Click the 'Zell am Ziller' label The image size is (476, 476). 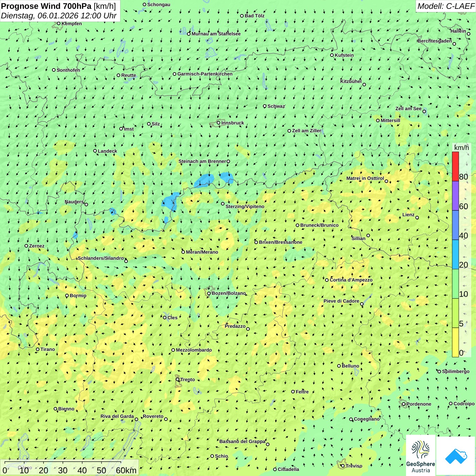306,131
